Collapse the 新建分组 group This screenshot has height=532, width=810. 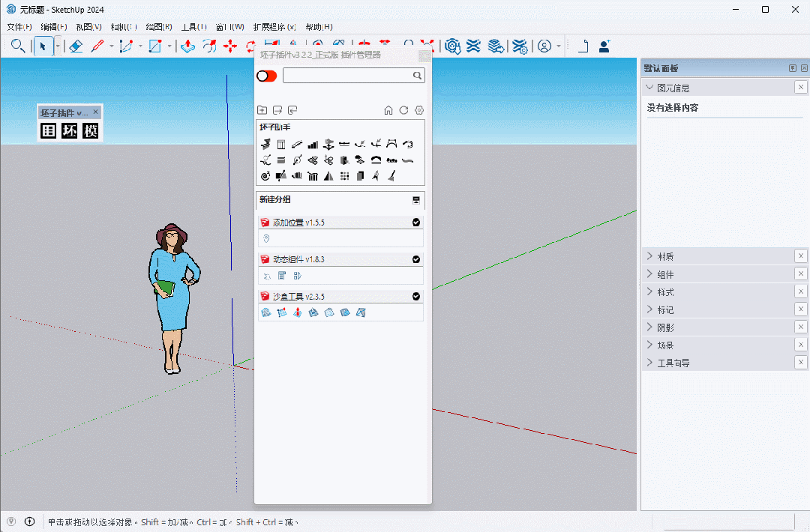415,200
